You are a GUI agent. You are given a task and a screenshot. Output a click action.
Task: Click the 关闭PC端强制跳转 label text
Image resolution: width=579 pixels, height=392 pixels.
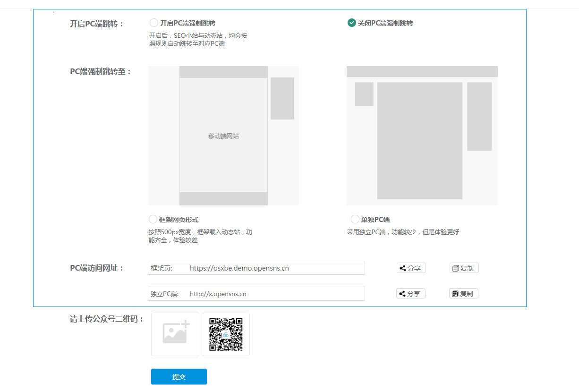click(x=385, y=23)
